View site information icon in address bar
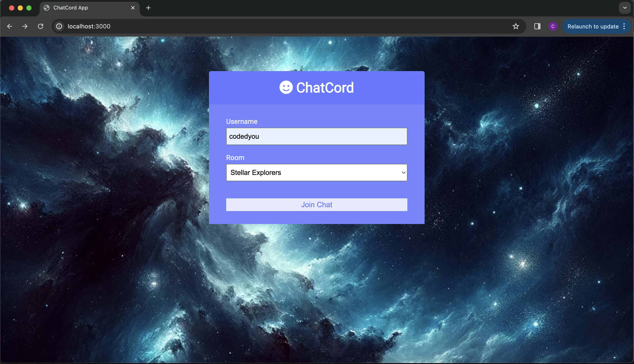Viewport: 634px width, 364px height. click(59, 26)
